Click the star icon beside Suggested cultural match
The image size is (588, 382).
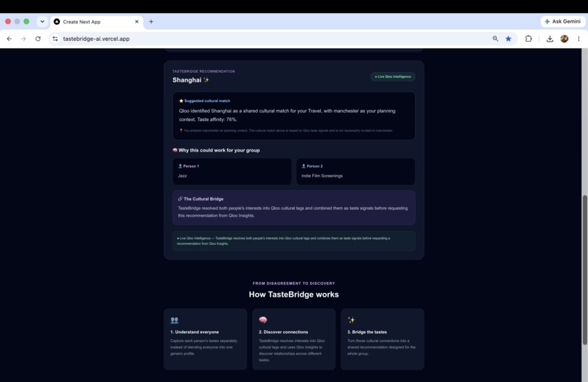pos(181,101)
